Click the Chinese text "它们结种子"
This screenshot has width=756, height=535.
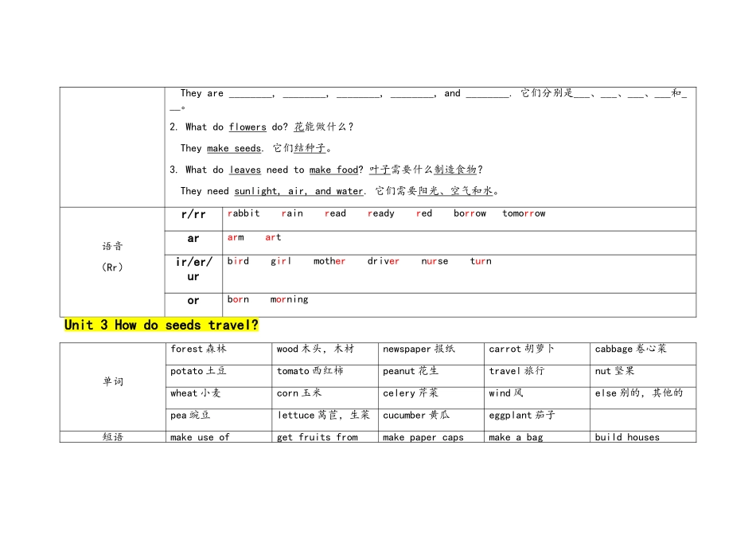tap(299, 148)
